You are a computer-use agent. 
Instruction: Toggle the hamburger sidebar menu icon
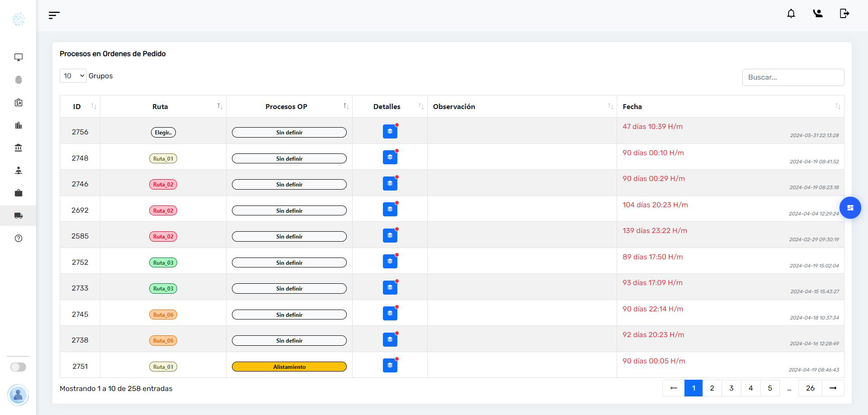(x=54, y=15)
